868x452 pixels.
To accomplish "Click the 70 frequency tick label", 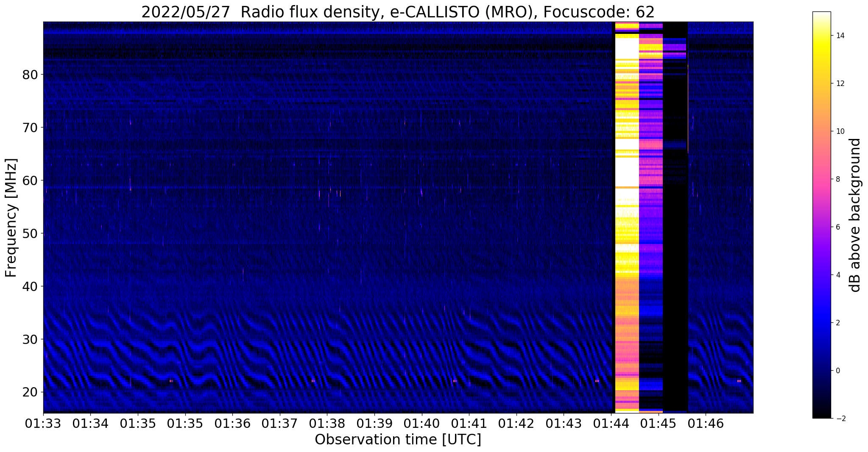I will click(30, 128).
